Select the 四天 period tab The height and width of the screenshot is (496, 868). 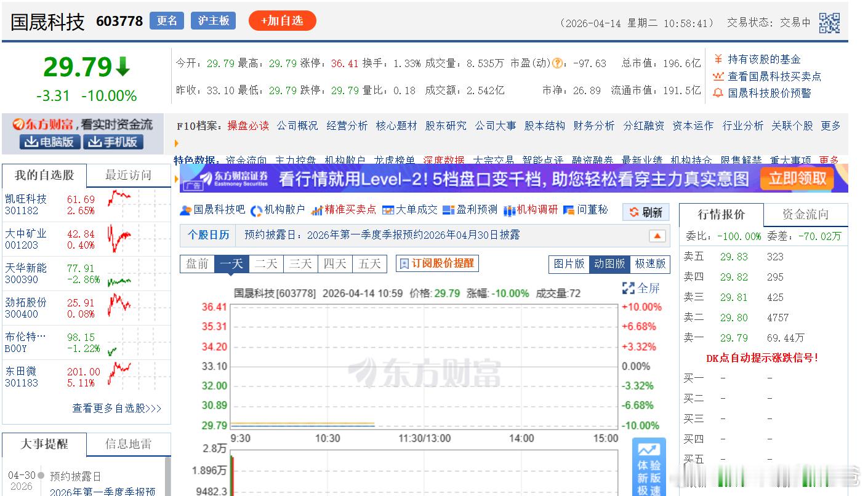tap(335, 264)
